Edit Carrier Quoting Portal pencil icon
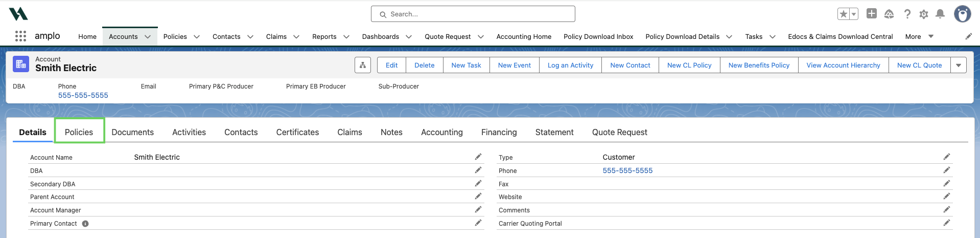The image size is (980, 238). click(947, 223)
